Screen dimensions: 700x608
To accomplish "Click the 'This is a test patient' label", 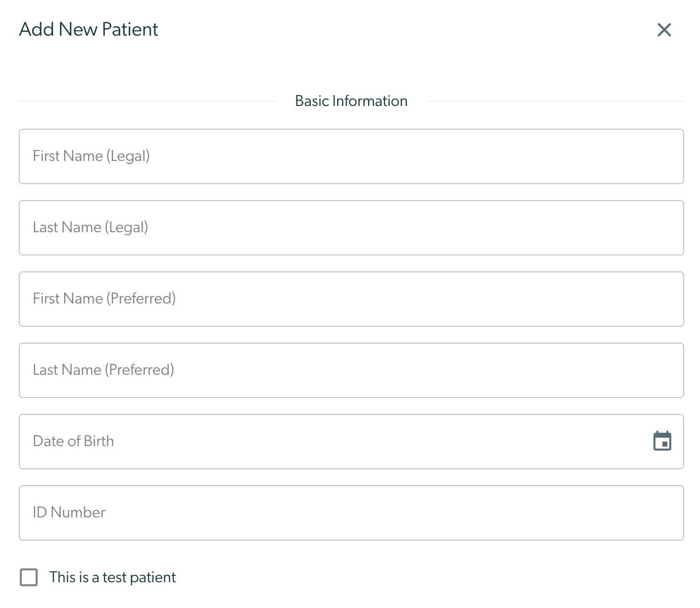I will [x=112, y=577].
